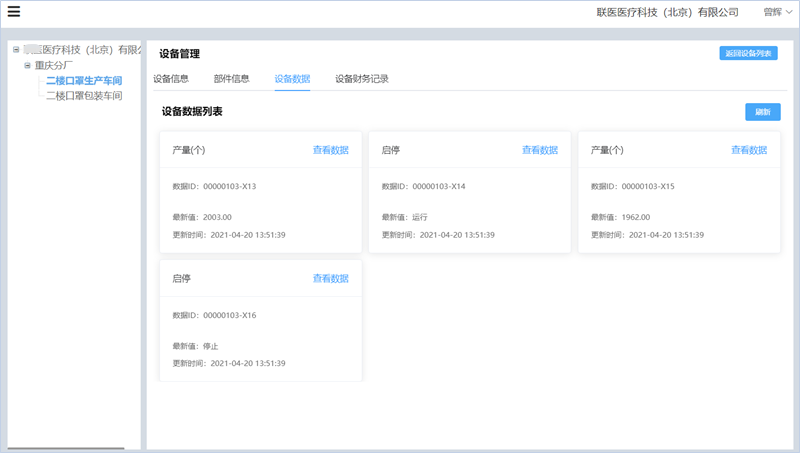Open 查看数据 on the 00000103-X15 card
The height and width of the screenshot is (453, 800).
tap(748, 150)
